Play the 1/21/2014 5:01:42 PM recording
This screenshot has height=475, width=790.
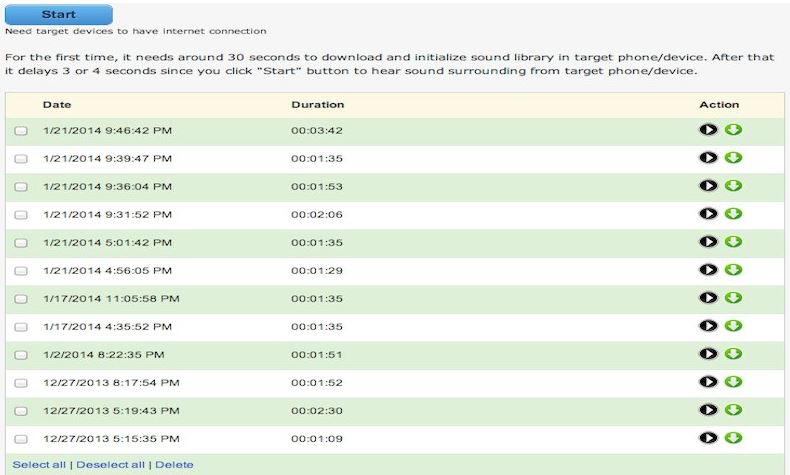pyautogui.click(x=708, y=242)
